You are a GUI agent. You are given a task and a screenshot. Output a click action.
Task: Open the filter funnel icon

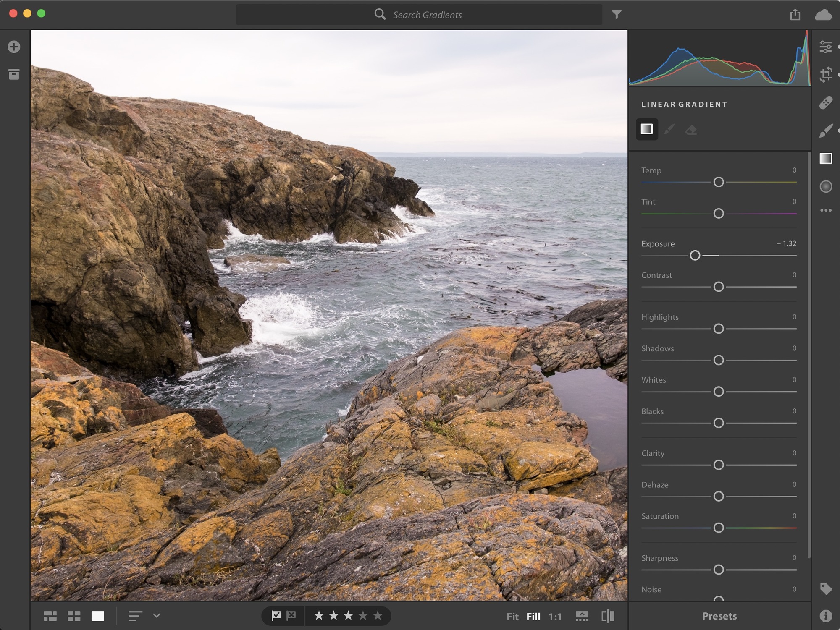coord(616,15)
